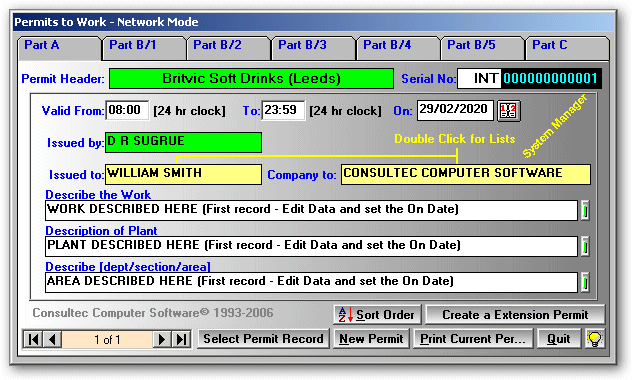The height and width of the screenshot is (380, 632).
Task: Click Select Permit Record button
Action: (x=263, y=339)
